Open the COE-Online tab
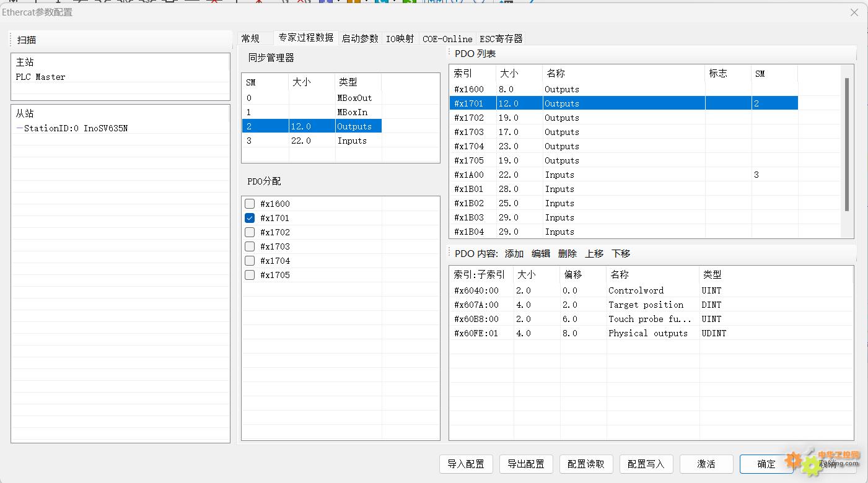 tap(447, 38)
